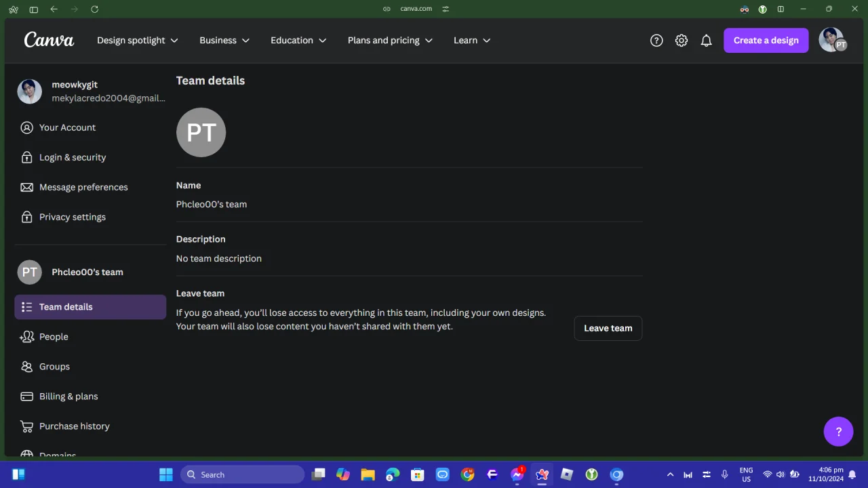
Task: Expand the Plans and pricing dropdown
Action: [x=390, y=41]
